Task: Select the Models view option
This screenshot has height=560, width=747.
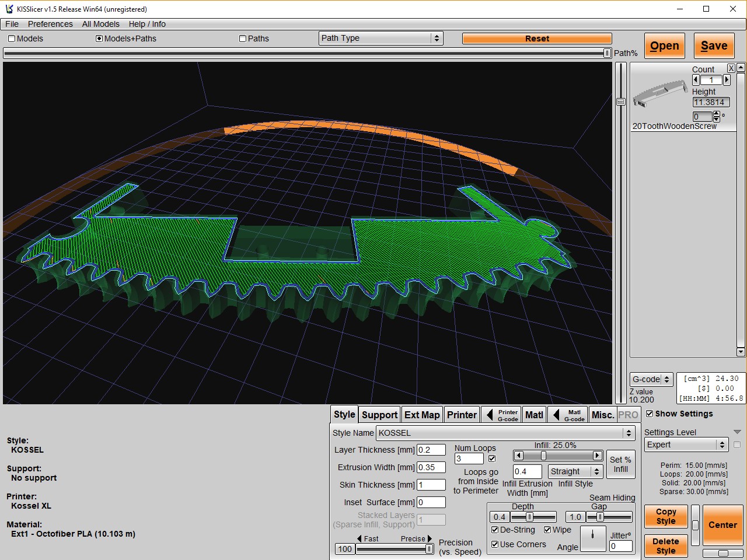Action: pos(12,38)
